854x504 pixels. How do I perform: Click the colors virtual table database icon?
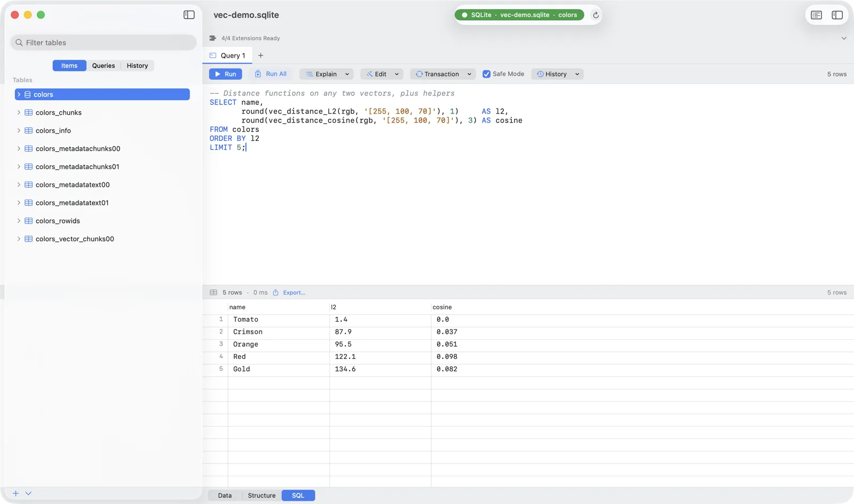click(27, 94)
